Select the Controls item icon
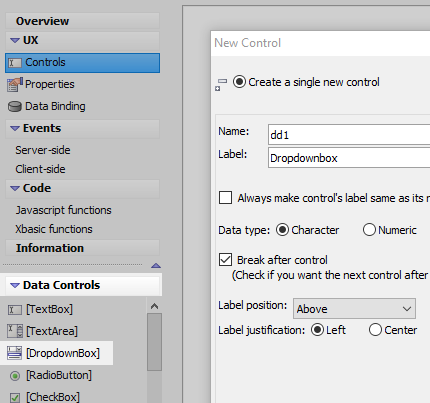430x403 pixels. [15, 63]
